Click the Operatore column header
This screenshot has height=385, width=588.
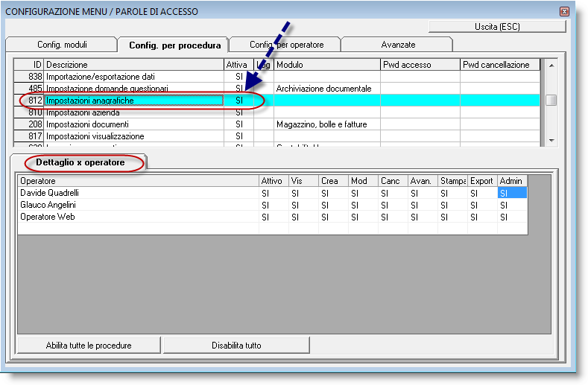139,181
